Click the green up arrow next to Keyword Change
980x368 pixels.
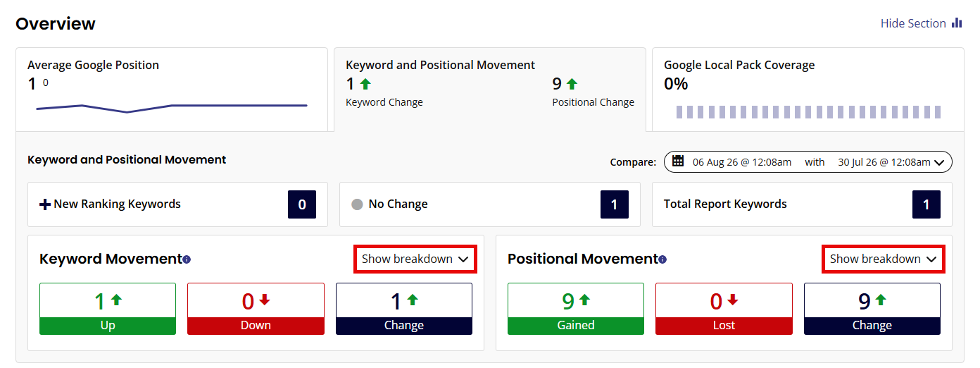tap(365, 84)
